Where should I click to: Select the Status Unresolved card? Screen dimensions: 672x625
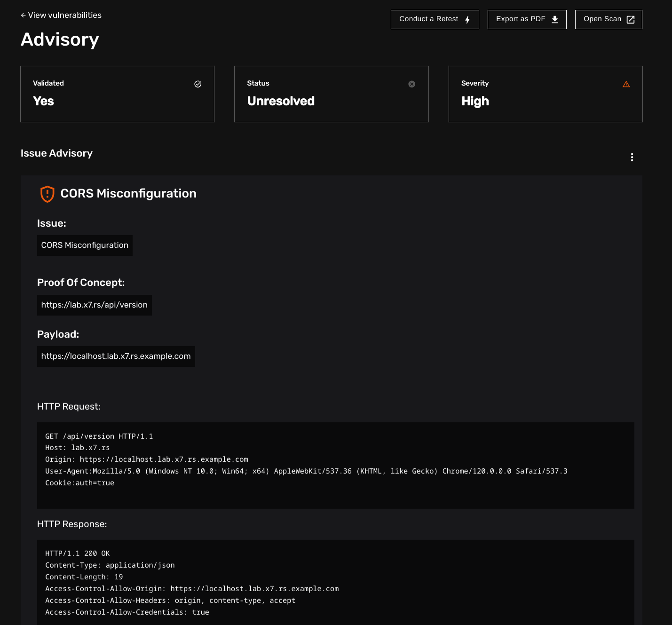tap(331, 94)
